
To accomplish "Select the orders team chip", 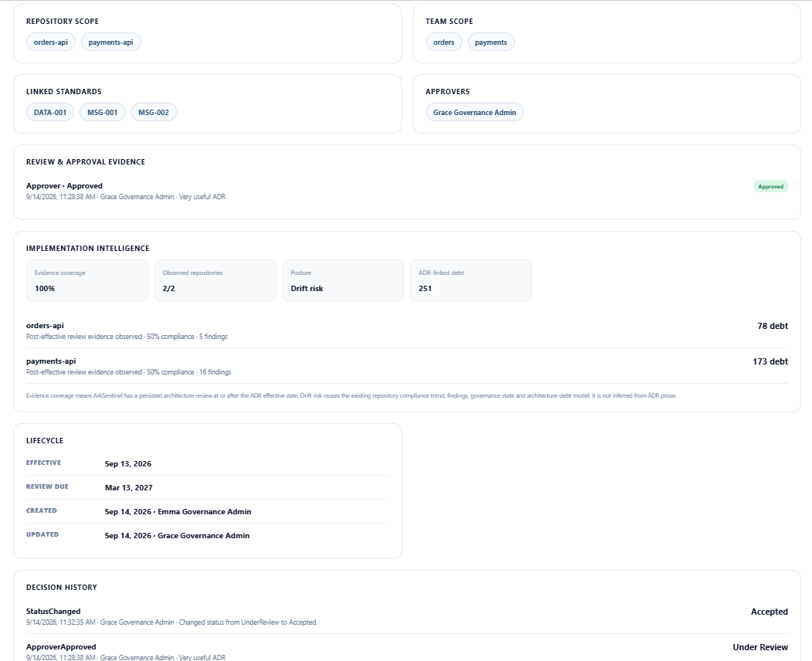I will point(444,42).
